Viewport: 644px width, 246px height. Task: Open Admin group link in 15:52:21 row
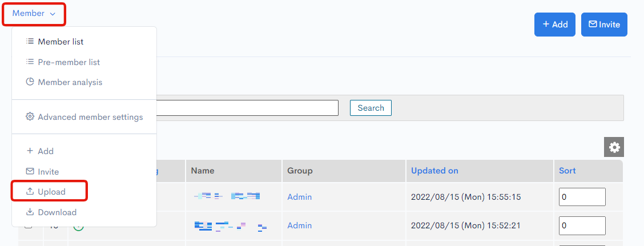(x=299, y=225)
